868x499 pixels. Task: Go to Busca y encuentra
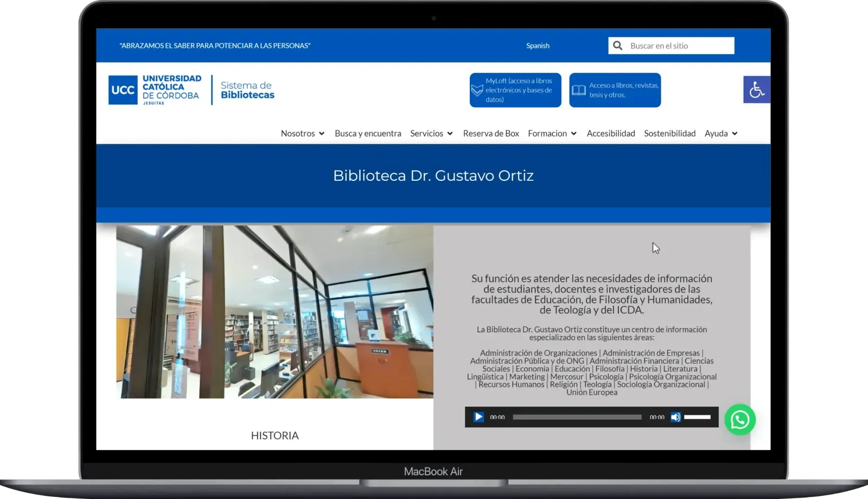pyautogui.click(x=368, y=134)
